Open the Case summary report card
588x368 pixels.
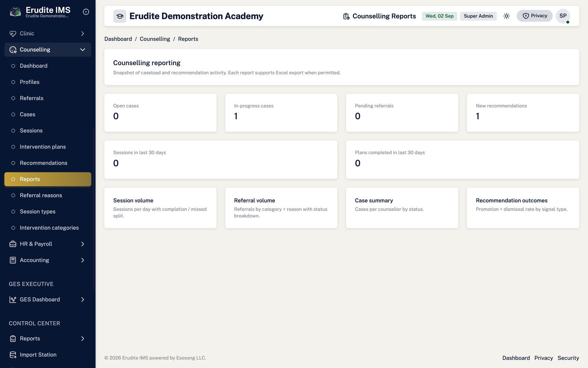[402, 208]
